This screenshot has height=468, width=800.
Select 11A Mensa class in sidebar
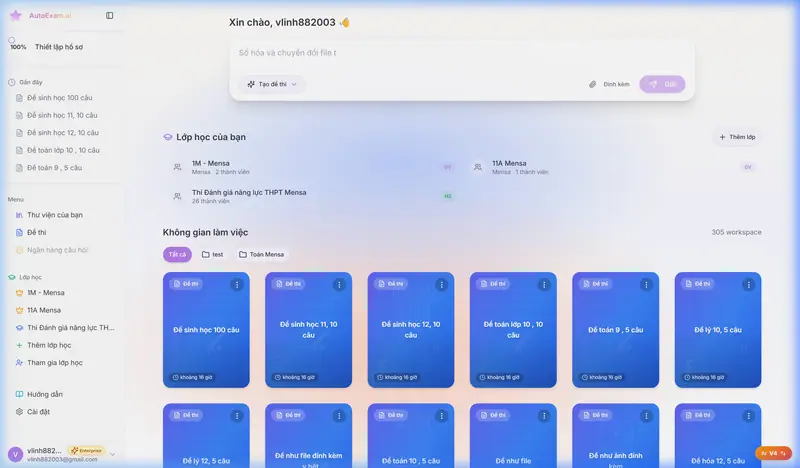pos(44,310)
